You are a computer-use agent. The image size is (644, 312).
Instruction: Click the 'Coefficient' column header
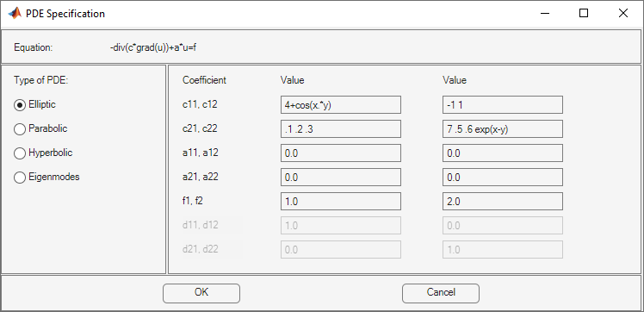pos(204,80)
